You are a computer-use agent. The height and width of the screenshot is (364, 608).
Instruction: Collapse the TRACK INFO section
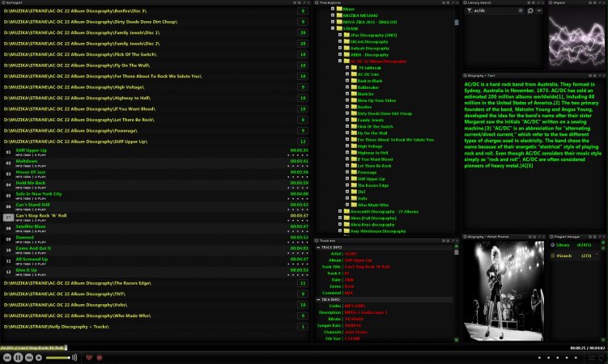(x=318, y=247)
